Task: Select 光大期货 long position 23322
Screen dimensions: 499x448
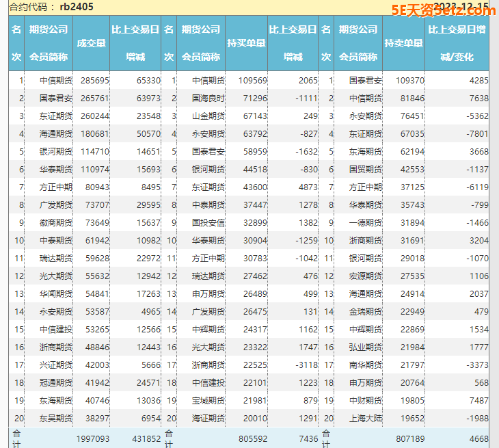Action: click(255, 347)
